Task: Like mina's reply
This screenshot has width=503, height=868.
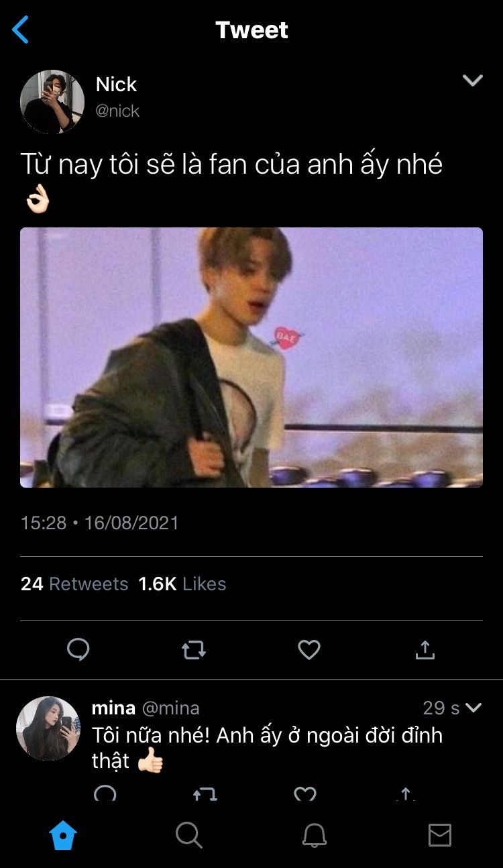Action: pos(305,794)
